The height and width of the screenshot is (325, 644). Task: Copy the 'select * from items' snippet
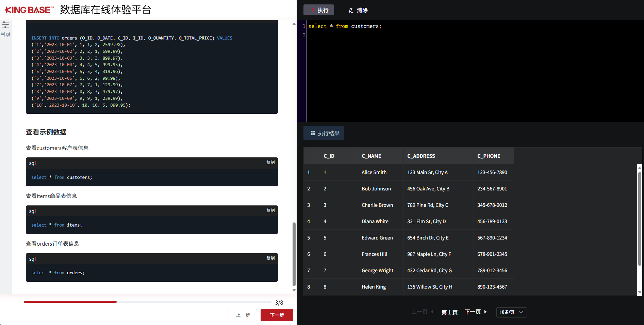point(270,211)
